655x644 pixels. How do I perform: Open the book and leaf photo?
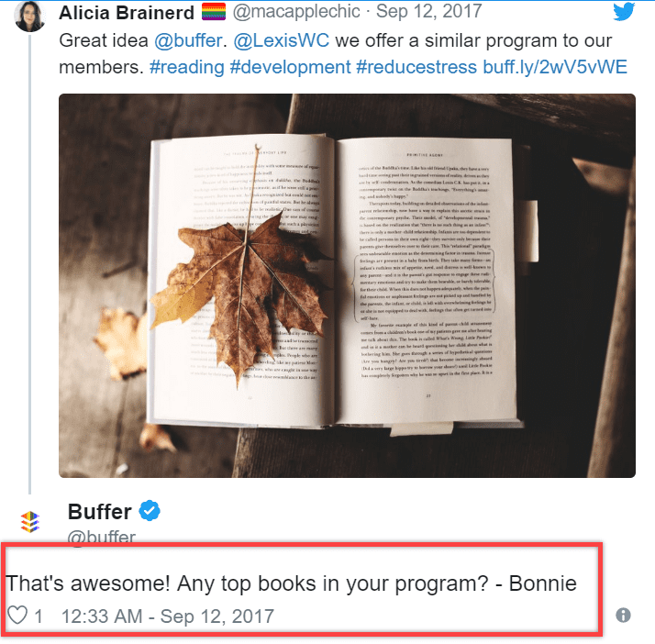[347, 285]
